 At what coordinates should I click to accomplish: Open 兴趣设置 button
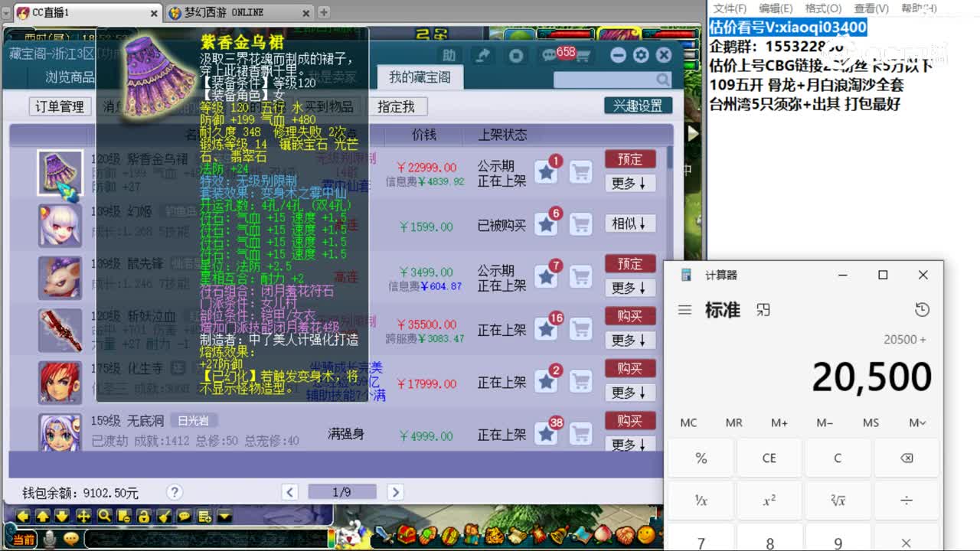(x=638, y=106)
